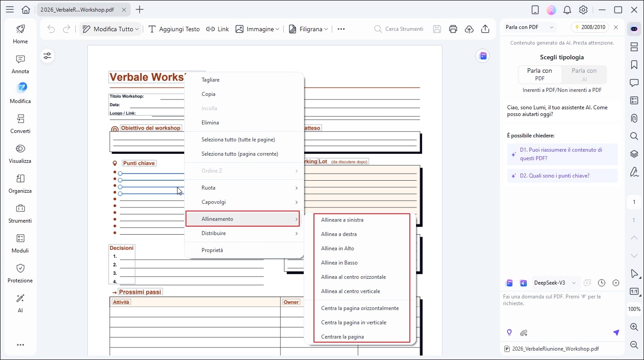This screenshot has height=360, width=644.
Task: Open the bookmark panel icon
Action: pos(634,65)
